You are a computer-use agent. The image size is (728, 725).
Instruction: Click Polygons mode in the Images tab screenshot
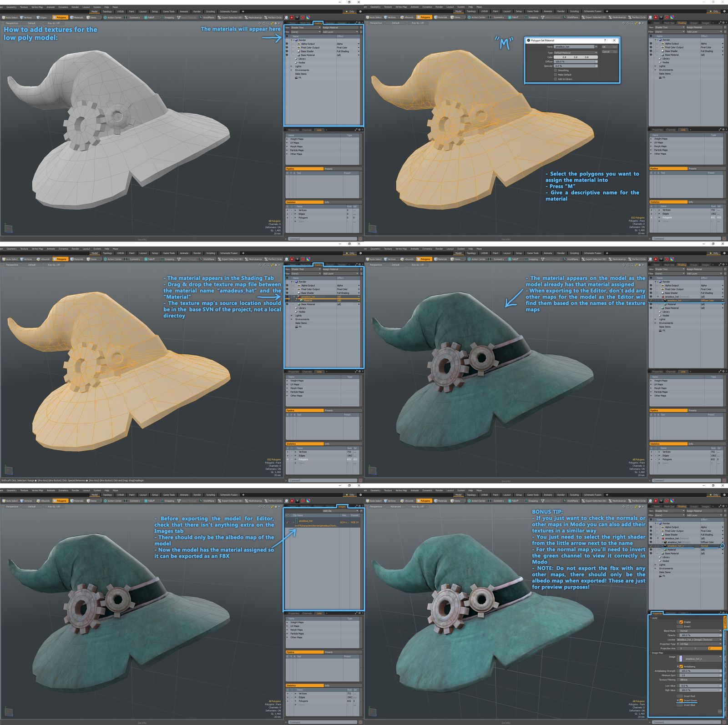[x=60, y=501]
